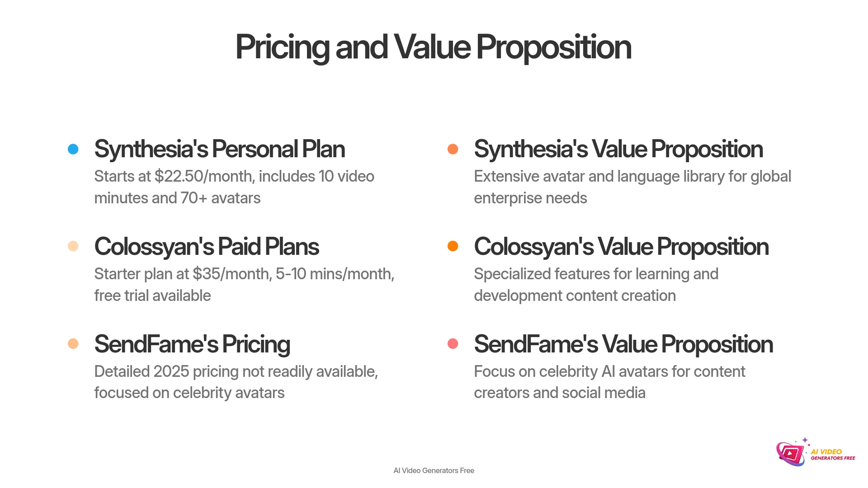Click the Starter plan at $35/month description
The height and width of the screenshot is (488, 868).
pos(244,285)
